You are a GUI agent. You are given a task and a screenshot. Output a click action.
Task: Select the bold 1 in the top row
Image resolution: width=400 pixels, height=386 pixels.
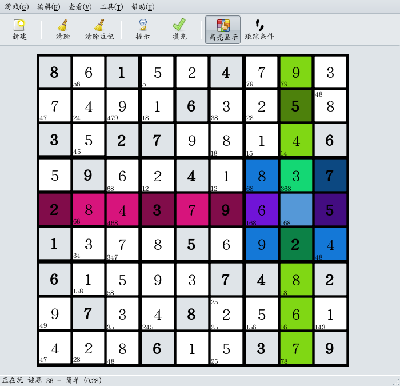[122, 72]
